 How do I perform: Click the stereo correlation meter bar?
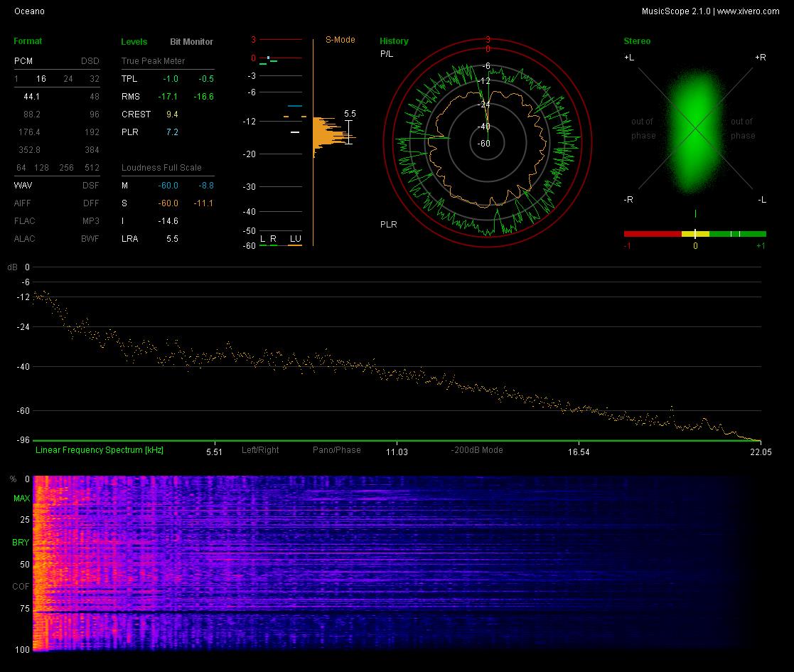pyautogui.click(x=694, y=233)
